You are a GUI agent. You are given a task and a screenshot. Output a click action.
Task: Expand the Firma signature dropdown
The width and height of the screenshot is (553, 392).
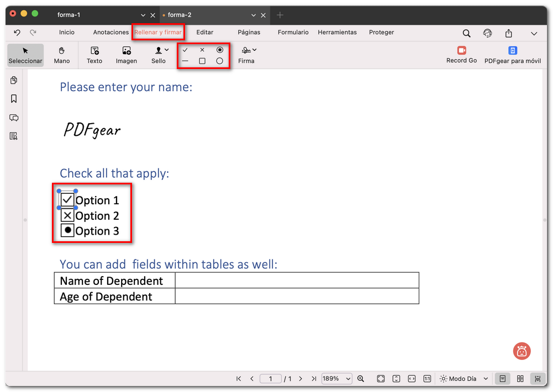click(254, 50)
